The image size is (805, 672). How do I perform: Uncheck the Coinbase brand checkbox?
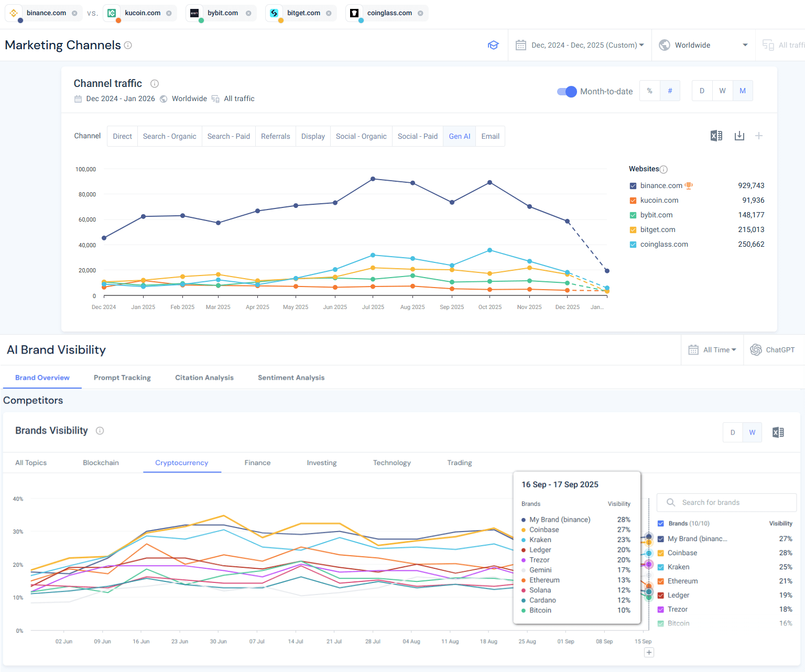[x=660, y=553]
